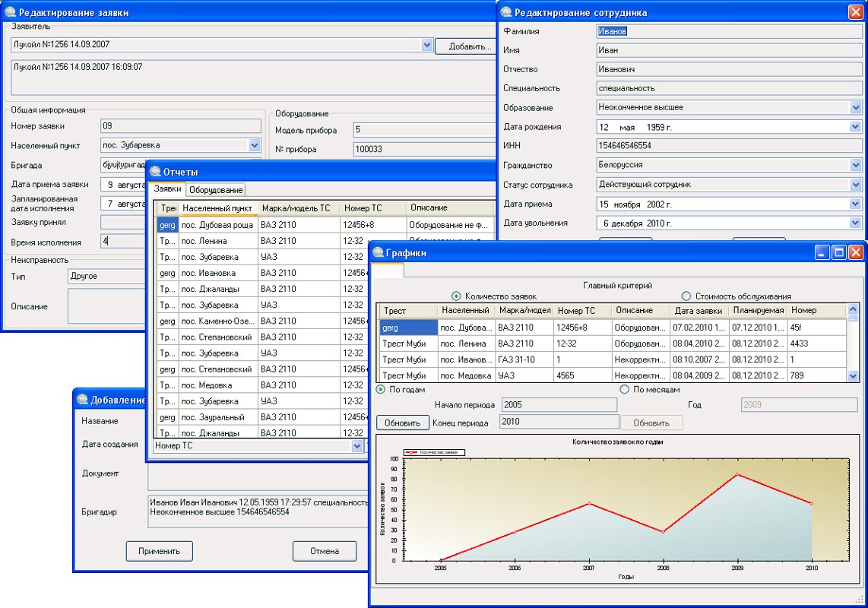
Task: Click the Добавление window title icon
Action: tap(83, 400)
